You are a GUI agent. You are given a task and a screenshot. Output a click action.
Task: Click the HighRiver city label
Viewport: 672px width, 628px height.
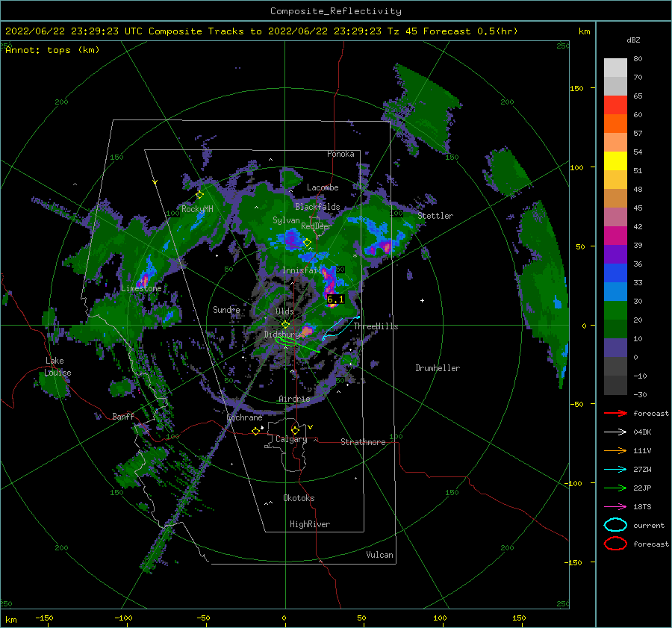[x=310, y=524]
